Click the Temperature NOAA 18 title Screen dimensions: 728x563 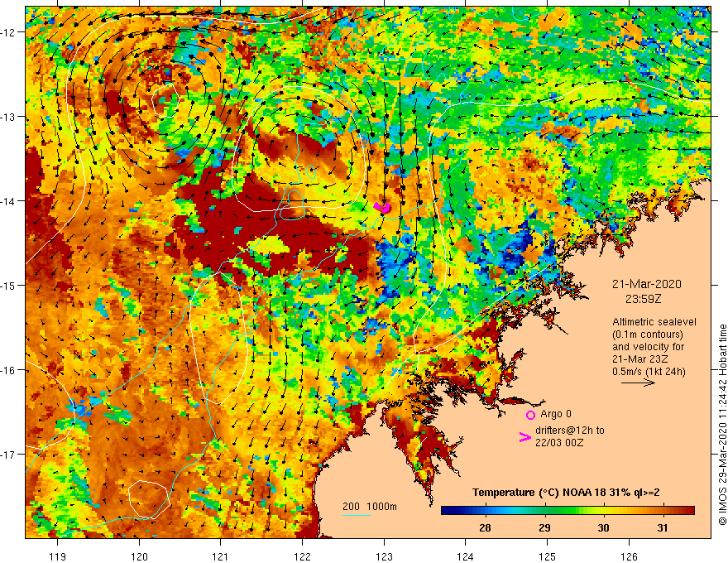click(x=566, y=493)
